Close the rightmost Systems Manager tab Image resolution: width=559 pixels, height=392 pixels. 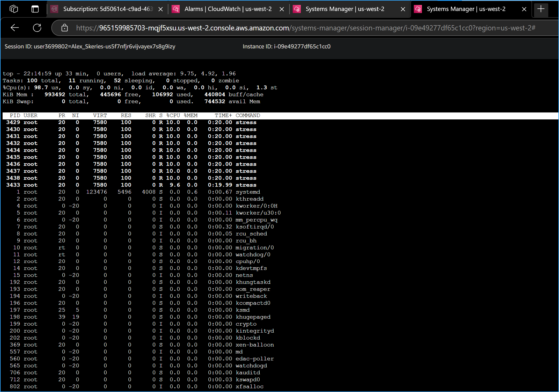click(524, 9)
